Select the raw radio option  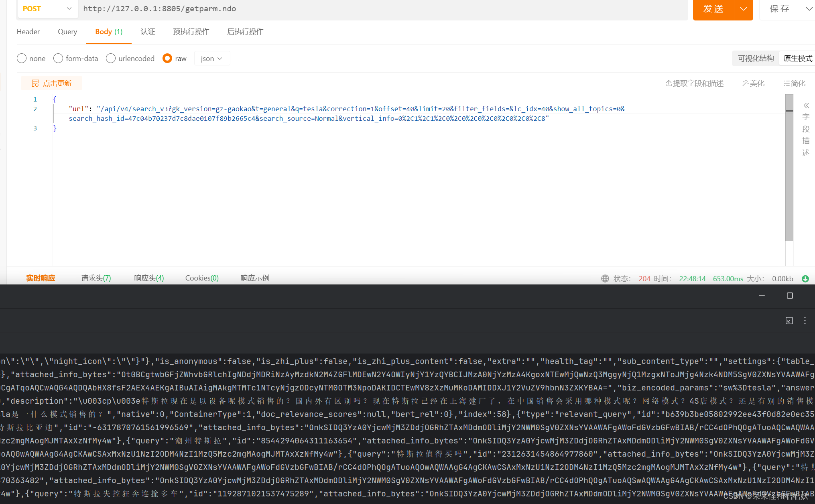pyautogui.click(x=167, y=59)
